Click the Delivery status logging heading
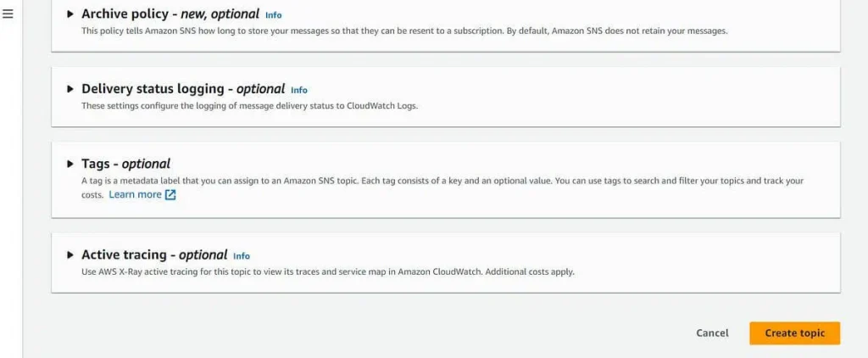Image resolution: width=868 pixels, height=358 pixels. [x=183, y=89]
